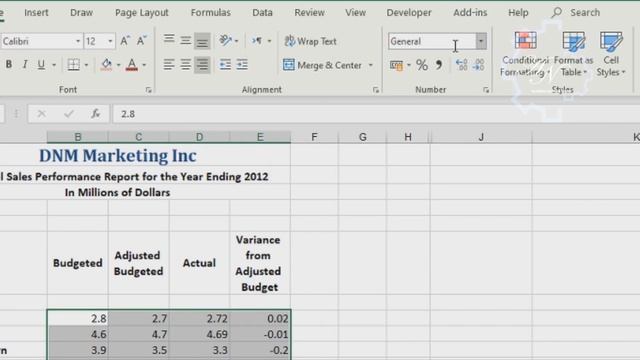This screenshot has height=360, width=640.
Task: Open the View tab
Action: click(356, 13)
